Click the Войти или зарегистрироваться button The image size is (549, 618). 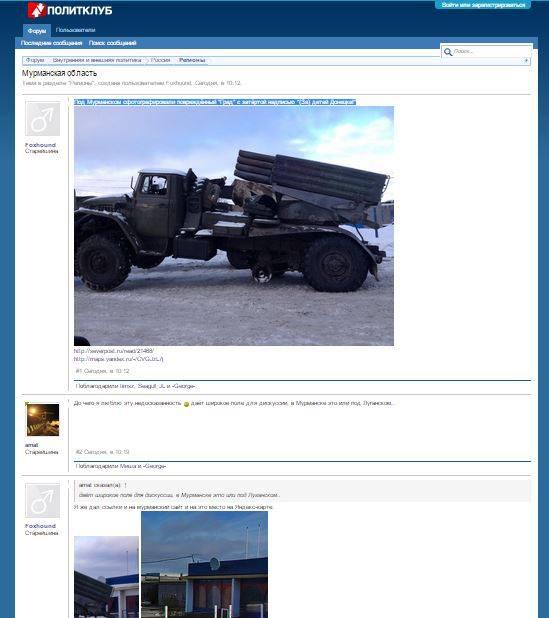point(483,5)
